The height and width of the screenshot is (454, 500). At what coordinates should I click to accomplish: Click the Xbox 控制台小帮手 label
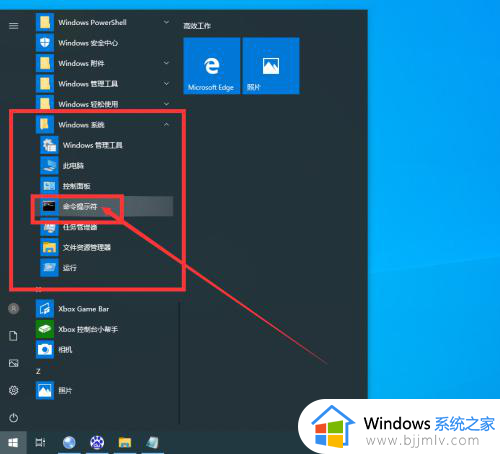pyautogui.click(x=88, y=329)
